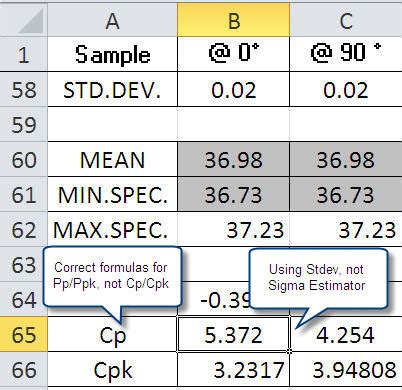Select Cp value 4.254
402x390 pixels.
[346, 334]
